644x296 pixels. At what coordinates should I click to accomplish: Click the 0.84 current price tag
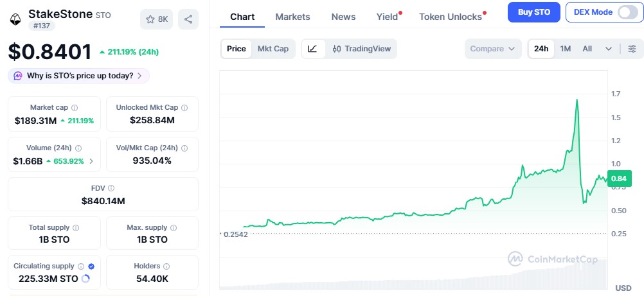[619, 178]
